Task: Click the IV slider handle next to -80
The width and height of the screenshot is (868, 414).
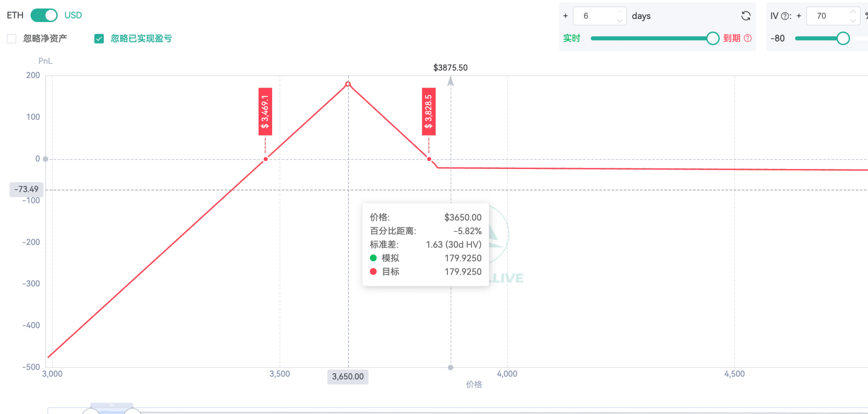Action: point(843,38)
